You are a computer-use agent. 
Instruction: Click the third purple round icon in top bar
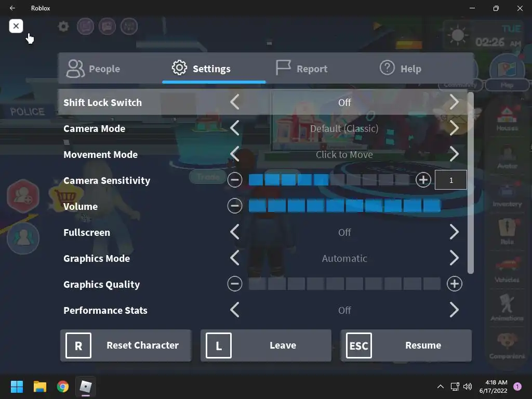[129, 26]
